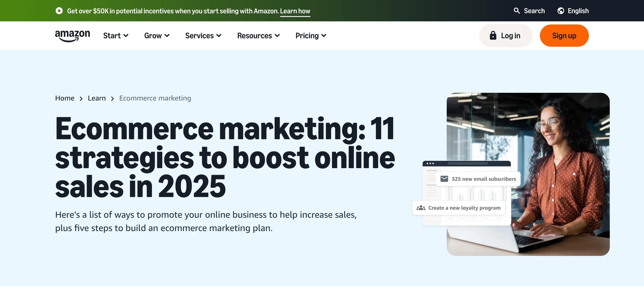
Task: Expand the Grow menu arrow
Action: tap(167, 36)
